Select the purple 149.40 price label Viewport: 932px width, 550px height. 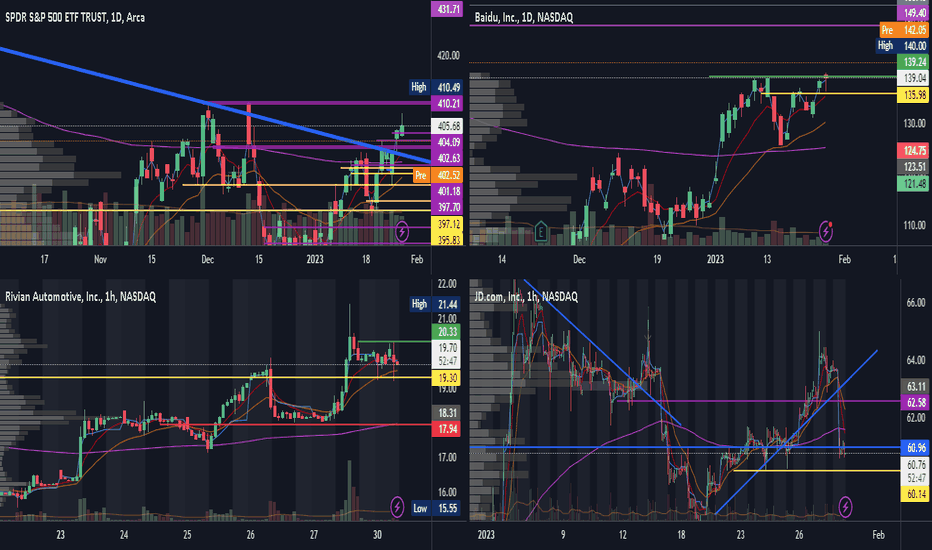913,12
